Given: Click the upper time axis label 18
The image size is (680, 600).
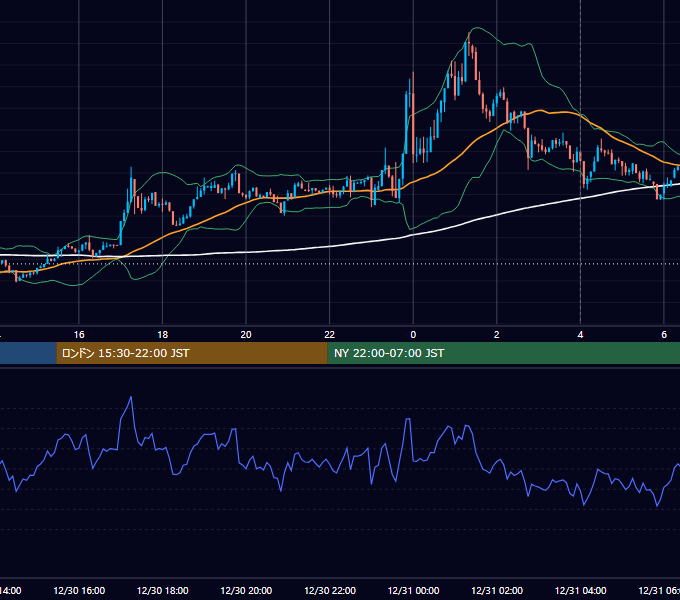Looking at the screenshot, I should pos(163,335).
